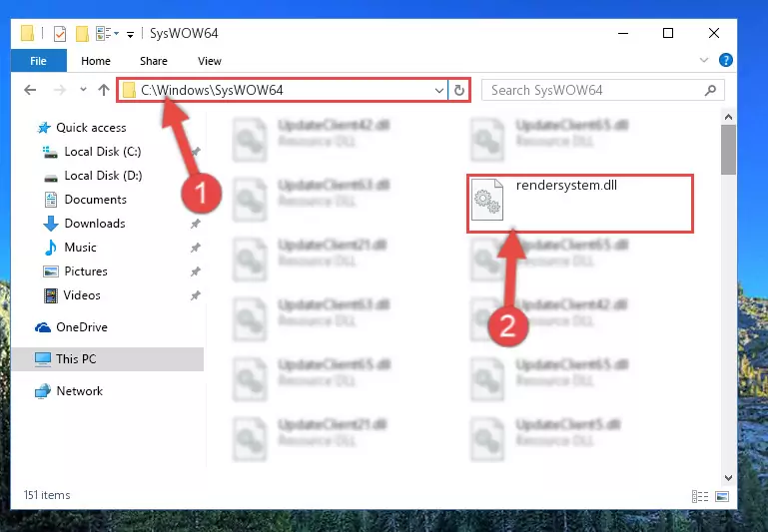Click the Local Disk (C:) drive icon

(50, 152)
